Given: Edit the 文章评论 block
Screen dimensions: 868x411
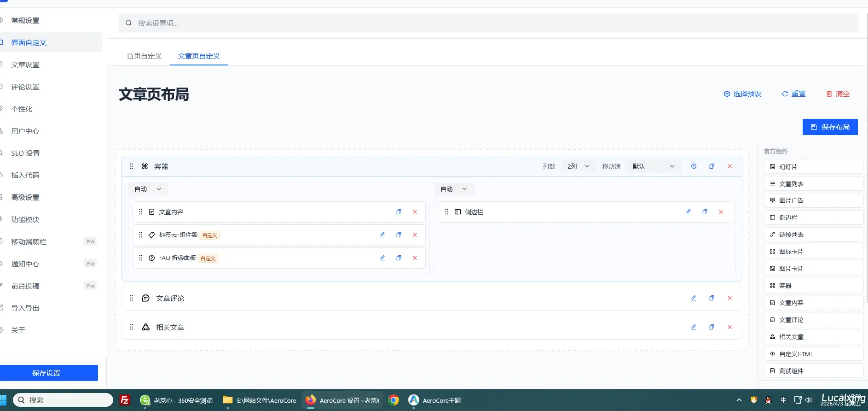Looking at the screenshot, I should pos(694,298).
